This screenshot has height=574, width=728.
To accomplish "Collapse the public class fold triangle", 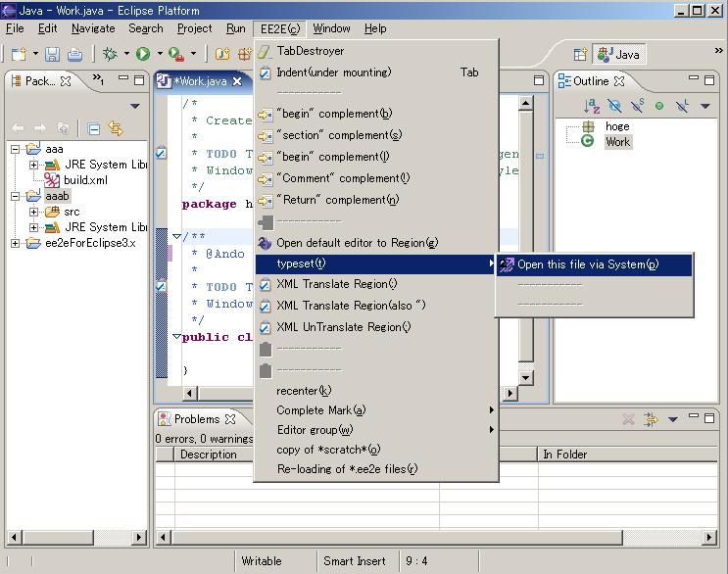I will tap(176, 336).
